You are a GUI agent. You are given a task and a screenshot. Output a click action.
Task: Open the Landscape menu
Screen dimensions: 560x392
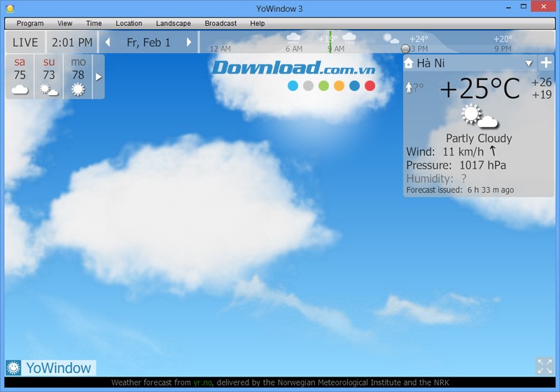tap(173, 23)
